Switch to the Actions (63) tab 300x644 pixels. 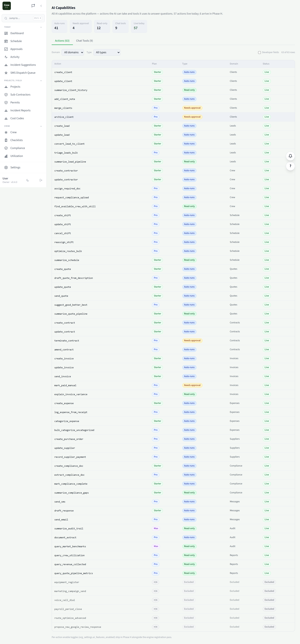tap(62, 41)
